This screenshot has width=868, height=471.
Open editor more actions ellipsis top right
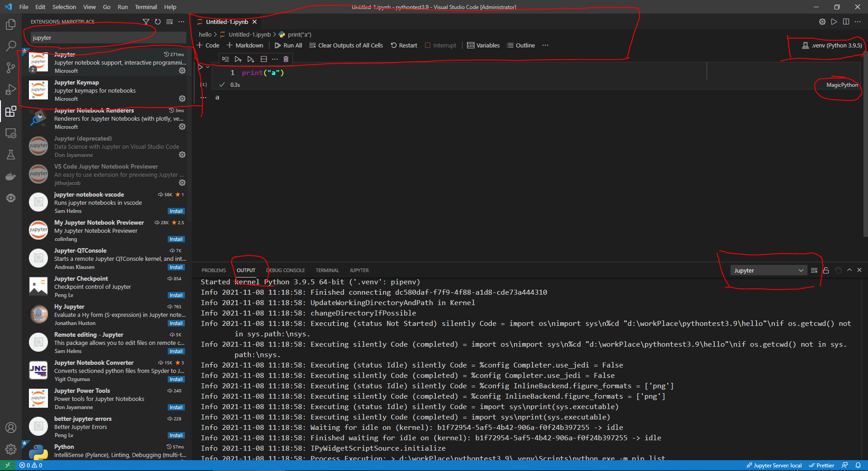[x=858, y=22]
